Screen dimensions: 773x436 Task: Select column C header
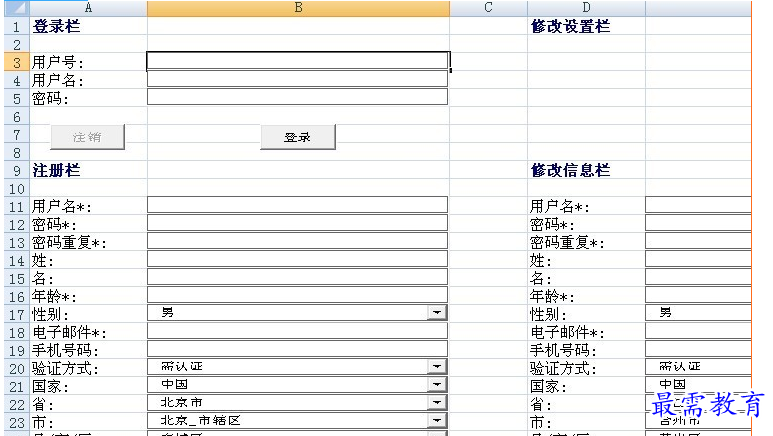[x=488, y=8]
